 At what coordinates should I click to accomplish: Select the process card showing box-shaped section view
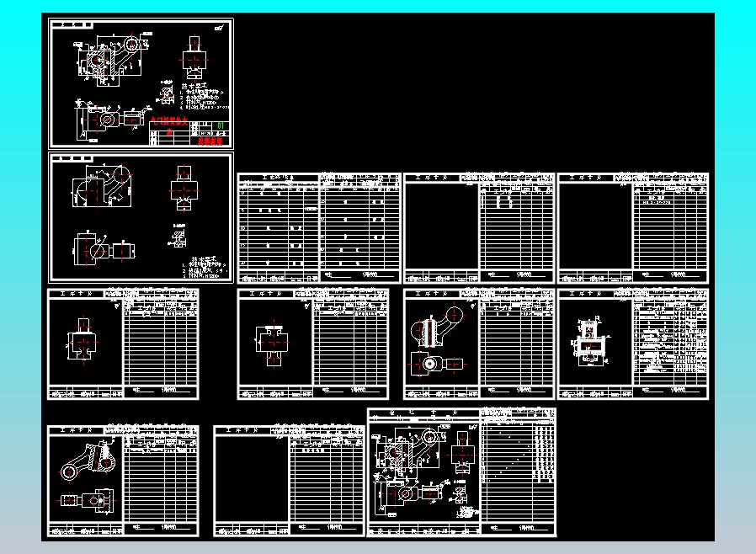633,344
